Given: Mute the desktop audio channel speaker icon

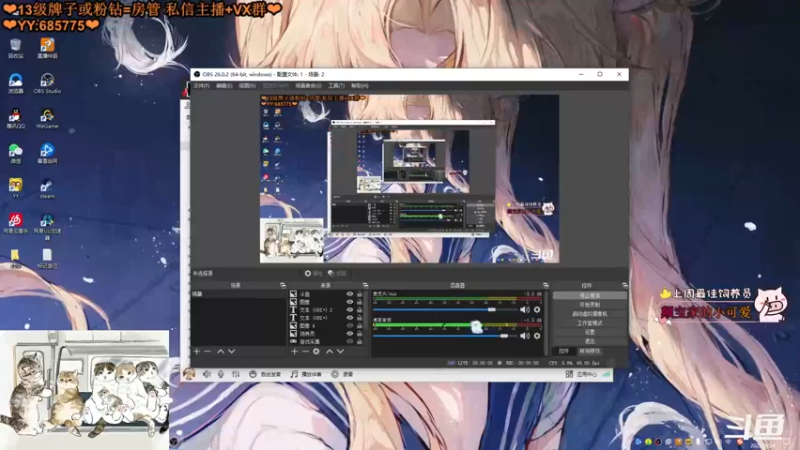Looking at the screenshot, I should [x=524, y=336].
